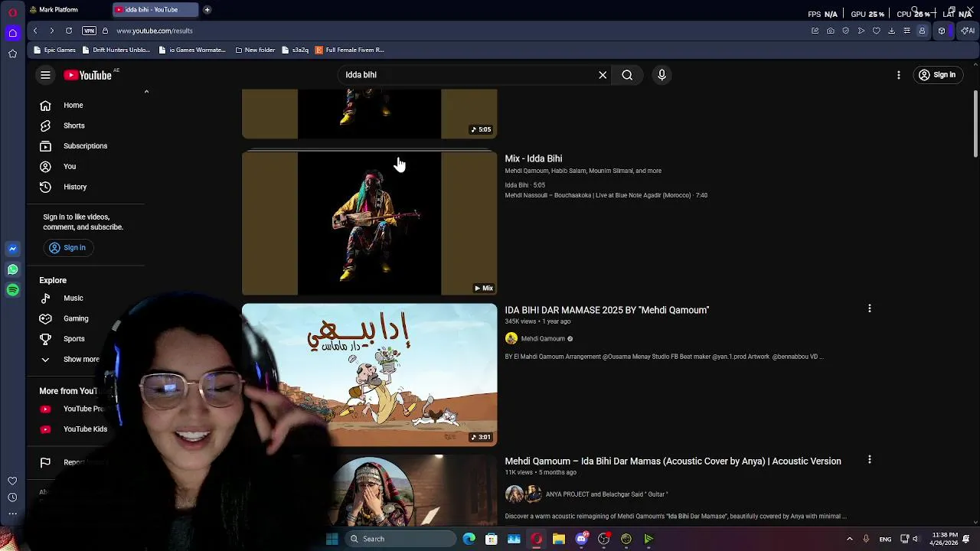
Task: Open Mix - Idda Bihi thumbnail
Action: 369,223
